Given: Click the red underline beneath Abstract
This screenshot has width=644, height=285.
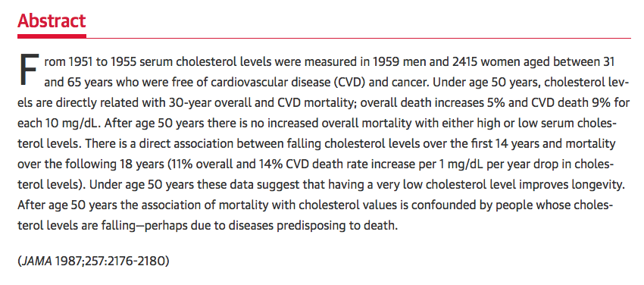Looking at the screenshot, I should [52, 36].
